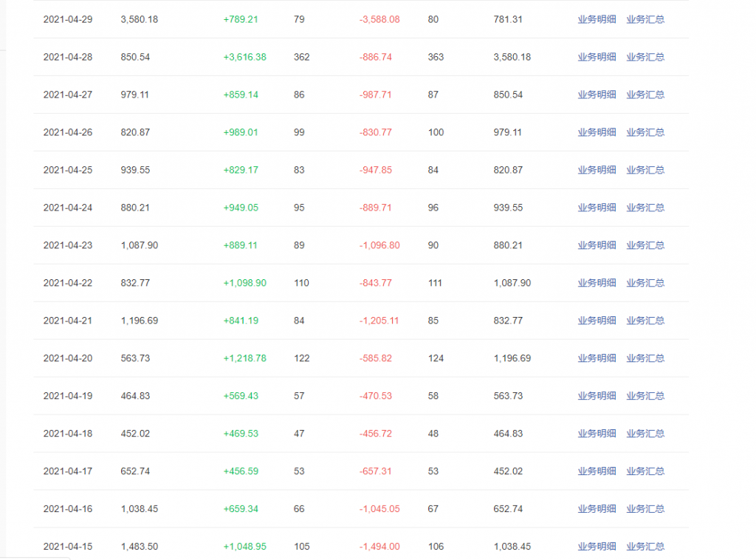The width and height of the screenshot is (756, 560).
Task: Click the red -3,588.08 amount
Action: (x=379, y=19)
